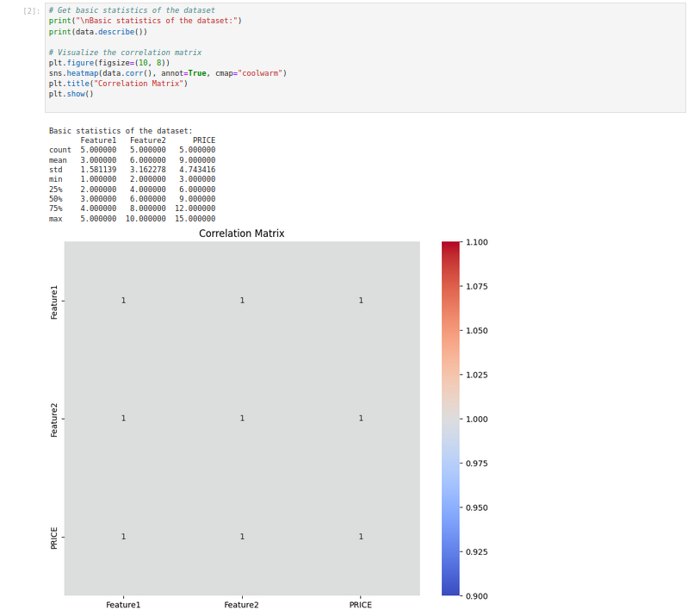Click heatmap cell at Feature1 row, PRICE column
The width and height of the screenshot is (688, 616).
(x=361, y=301)
